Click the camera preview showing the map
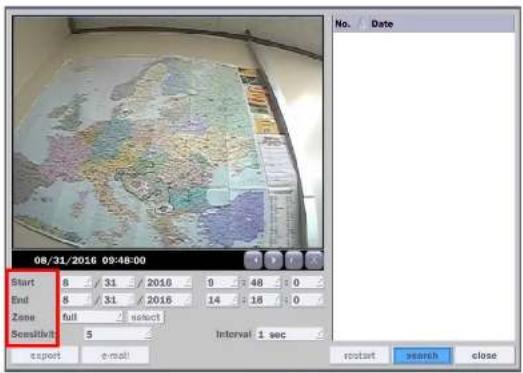This screenshot has width=523, height=373. [x=168, y=132]
